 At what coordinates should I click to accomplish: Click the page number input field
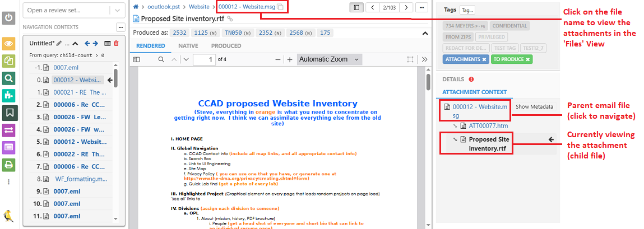(x=205, y=59)
